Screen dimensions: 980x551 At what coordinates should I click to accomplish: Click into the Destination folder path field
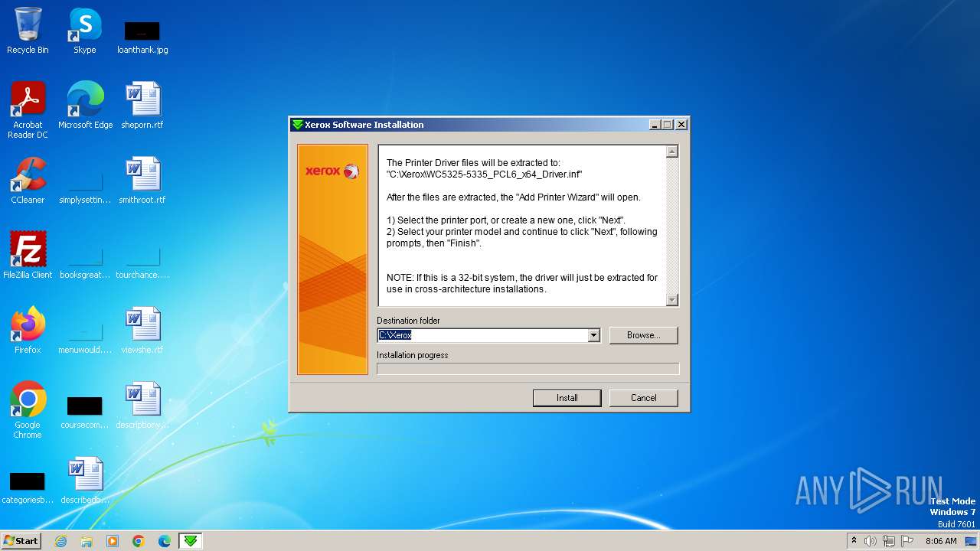coord(482,335)
